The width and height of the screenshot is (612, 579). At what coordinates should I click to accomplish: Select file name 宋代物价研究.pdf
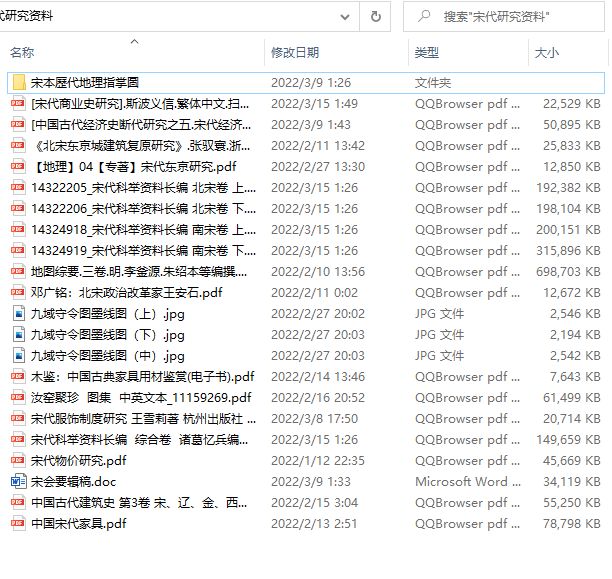(78, 461)
